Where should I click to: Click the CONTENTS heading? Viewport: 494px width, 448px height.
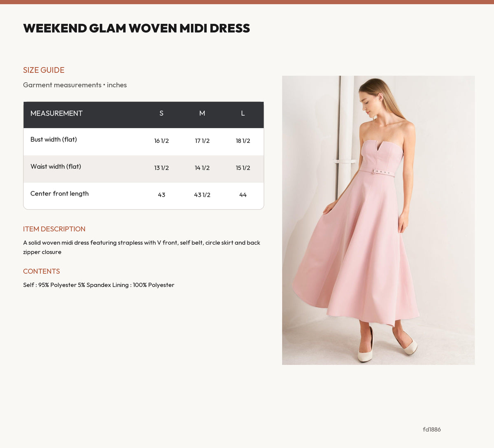coord(42,271)
